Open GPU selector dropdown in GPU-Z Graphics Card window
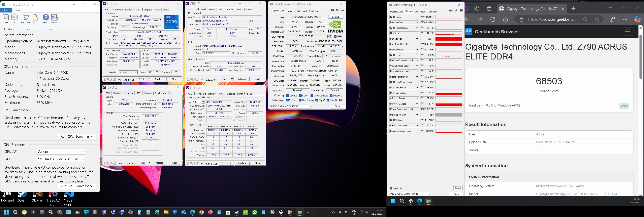Viewport: 644px width, 217px height. click(x=291, y=106)
